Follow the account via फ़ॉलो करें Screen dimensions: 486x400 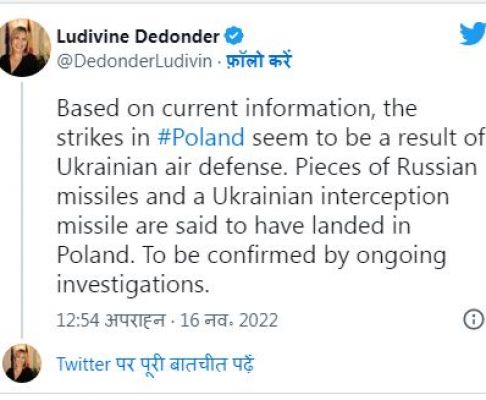tap(259, 61)
